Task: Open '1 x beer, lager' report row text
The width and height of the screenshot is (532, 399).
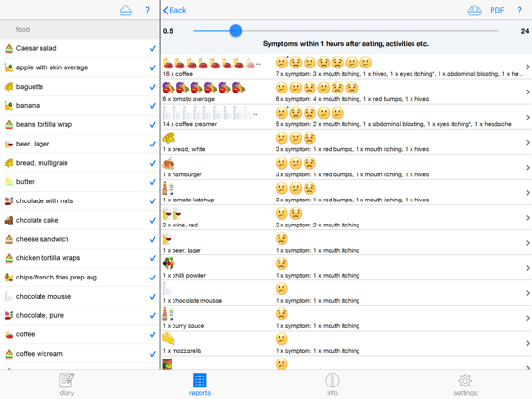Action: click(x=182, y=250)
